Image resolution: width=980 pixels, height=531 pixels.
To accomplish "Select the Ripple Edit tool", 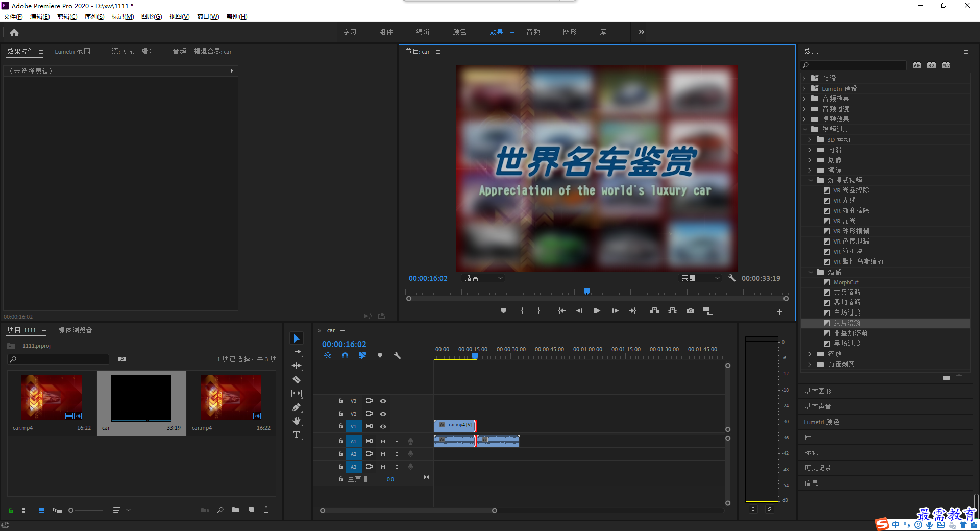I will pos(297,366).
